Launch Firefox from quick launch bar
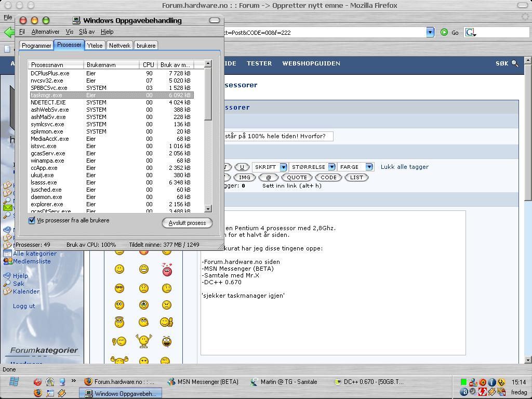This screenshot has width=532, height=399. tap(37, 393)
